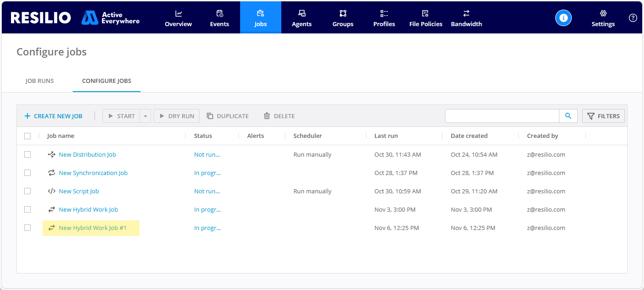Open Settings gear in top bar

[x=603, y=18]
